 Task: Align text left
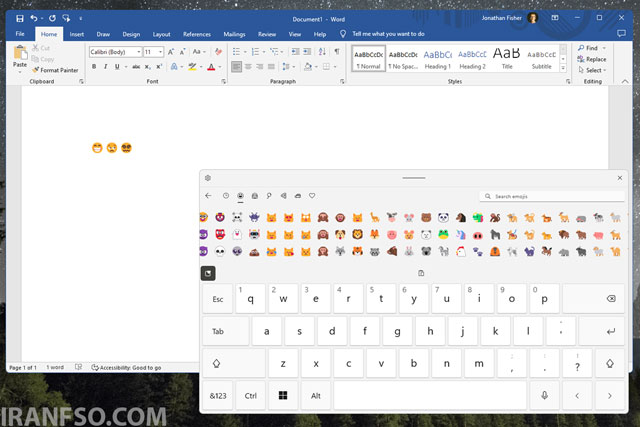tap(236, 67)
